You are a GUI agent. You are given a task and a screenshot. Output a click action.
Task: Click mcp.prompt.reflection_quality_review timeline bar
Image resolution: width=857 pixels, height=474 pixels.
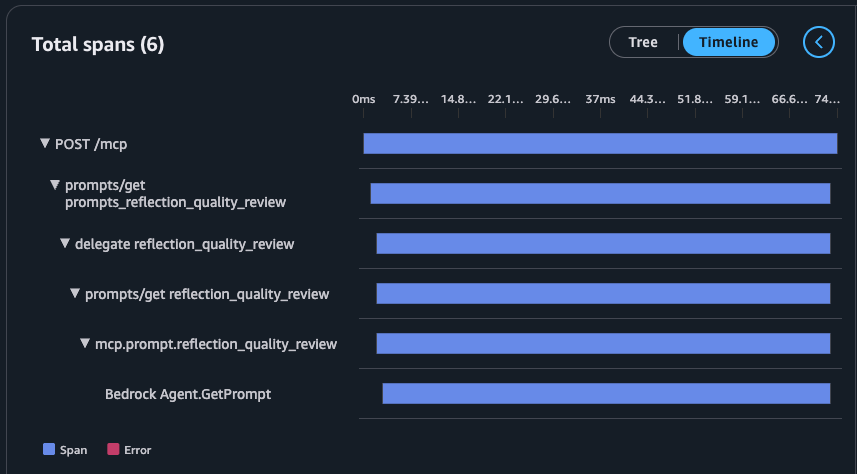click(x=603, y=343)
